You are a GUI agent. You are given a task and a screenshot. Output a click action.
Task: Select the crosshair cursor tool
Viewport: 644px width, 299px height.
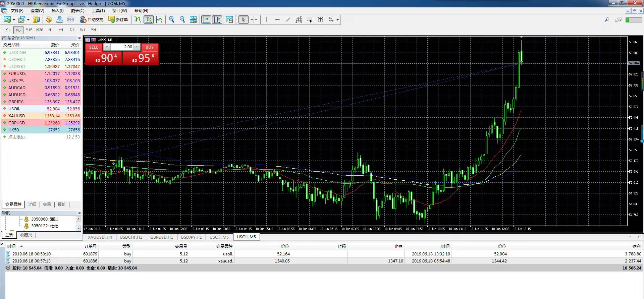coord(254,19)
